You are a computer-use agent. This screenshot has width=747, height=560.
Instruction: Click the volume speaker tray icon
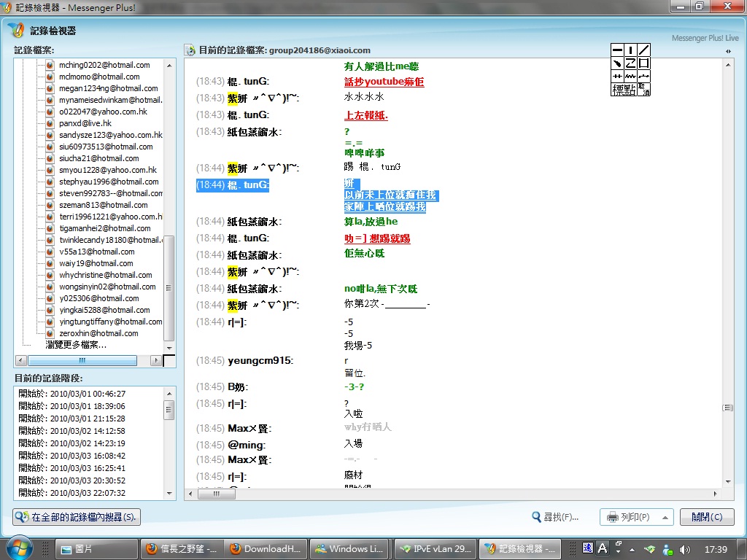pos(684,550)
